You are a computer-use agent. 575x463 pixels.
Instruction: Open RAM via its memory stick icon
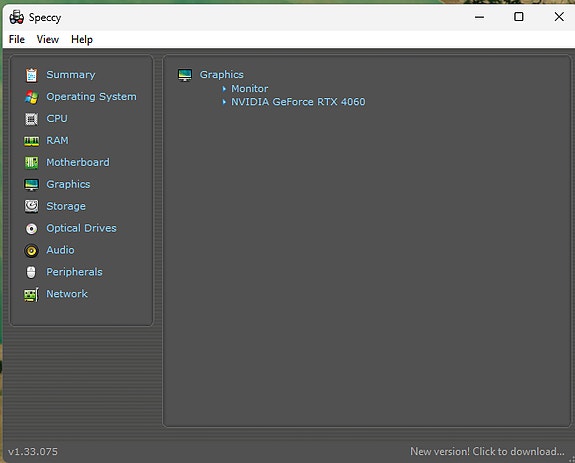[x=32, y=141]
